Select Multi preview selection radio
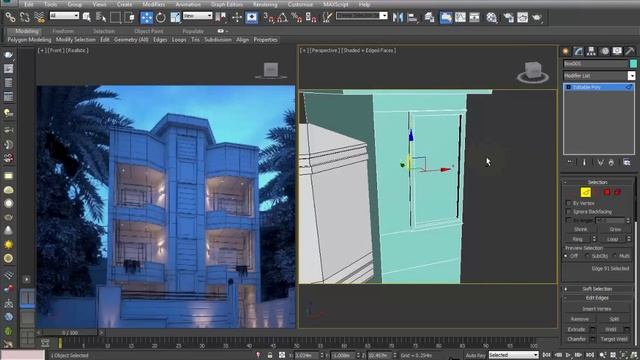This screenshot has height=360, width=640. pyautogui.click(x=615, y=256)
